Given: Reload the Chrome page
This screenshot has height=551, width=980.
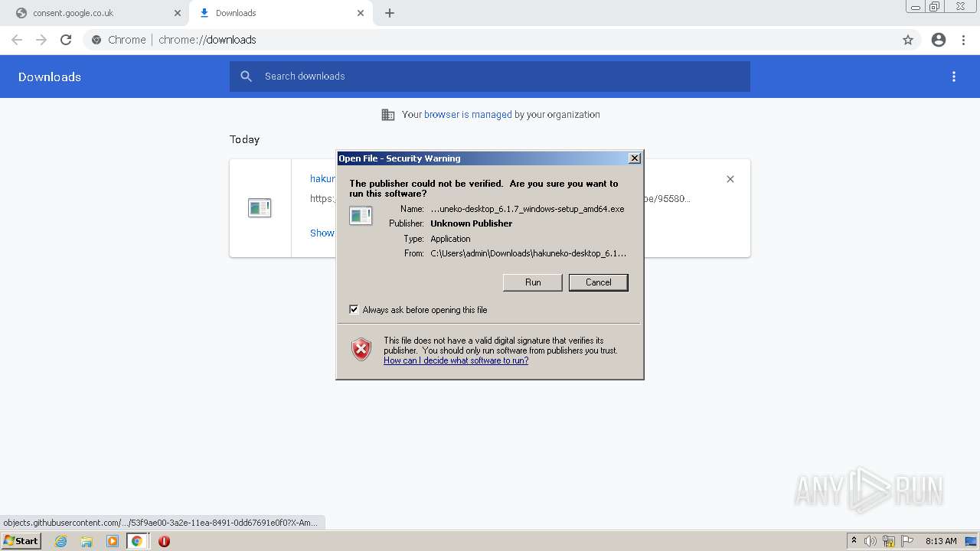Looking at the screenshot, I should pyautogui.click(x=66, y=40).
